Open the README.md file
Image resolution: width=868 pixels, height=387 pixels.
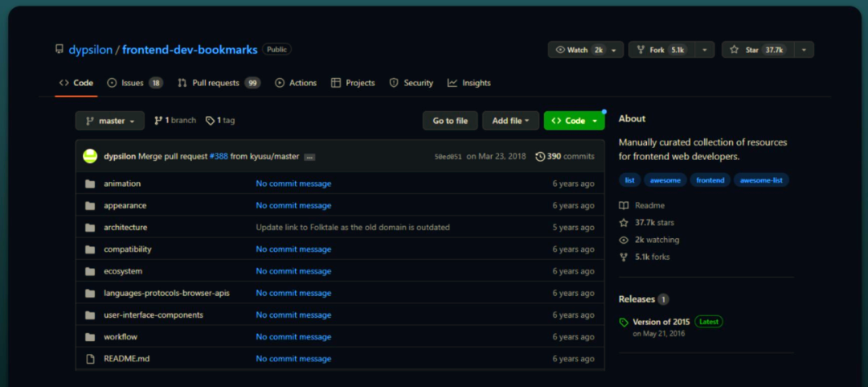click(x=127, y=359)
